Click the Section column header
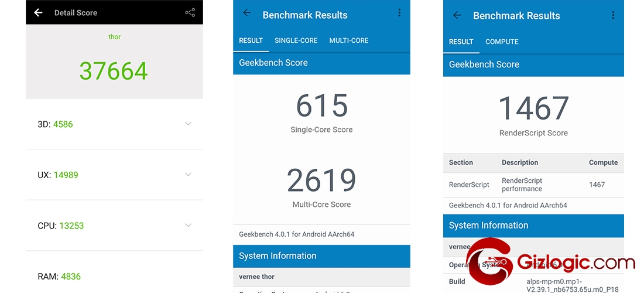Image resolution: width=644 pixels, height=293 pixels. (x=461, y=162)
